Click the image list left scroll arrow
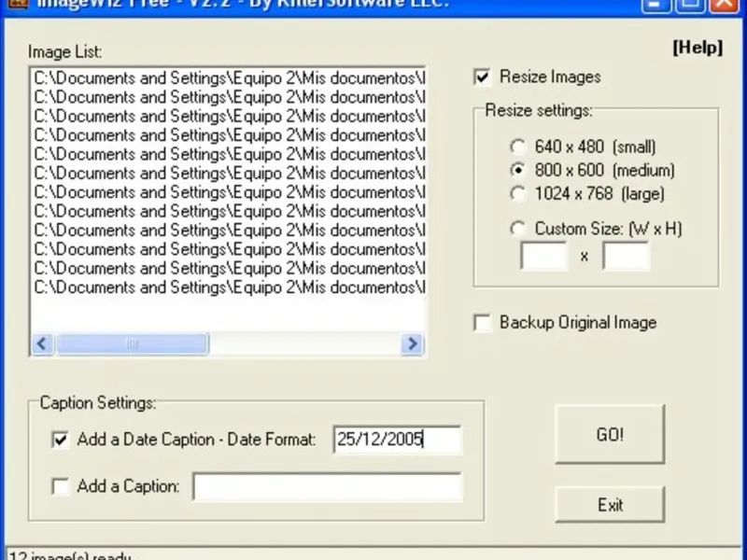Image resolution: width=747 pixels, height=560 pixels. point(42,343)
